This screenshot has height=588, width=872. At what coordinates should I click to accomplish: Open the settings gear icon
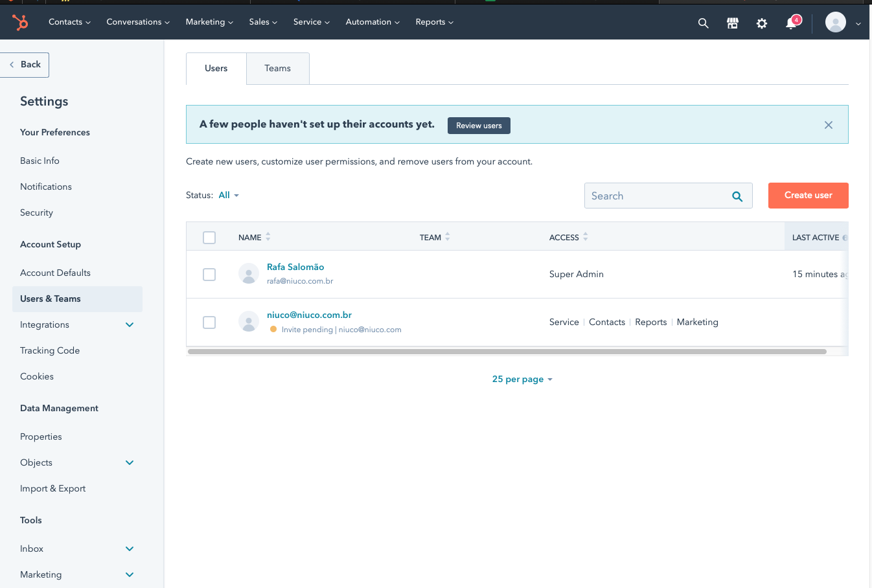tap(762, 23)
